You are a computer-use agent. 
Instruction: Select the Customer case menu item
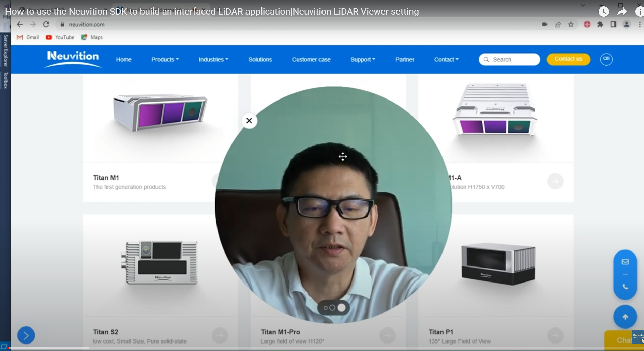tap(311, 59)
